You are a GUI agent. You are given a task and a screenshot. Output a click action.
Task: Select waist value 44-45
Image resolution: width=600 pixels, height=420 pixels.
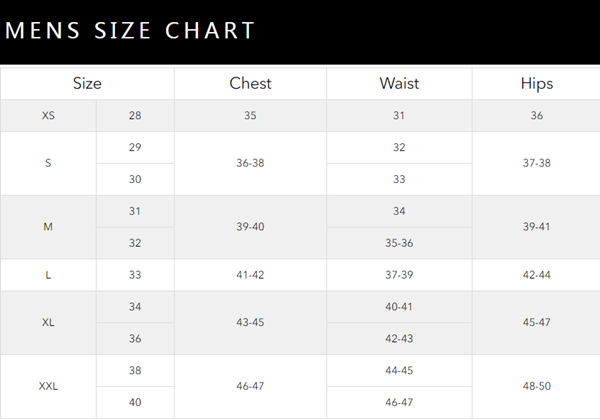pos(399,371)
